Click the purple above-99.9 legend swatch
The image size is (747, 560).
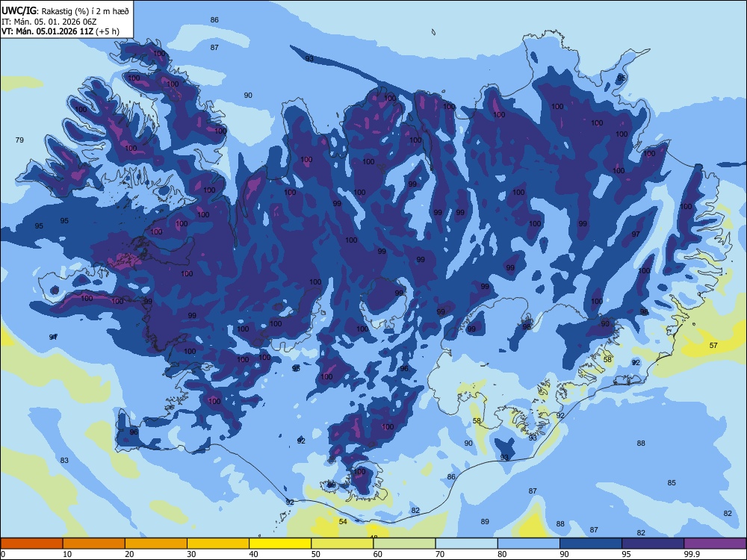(715, 544)
